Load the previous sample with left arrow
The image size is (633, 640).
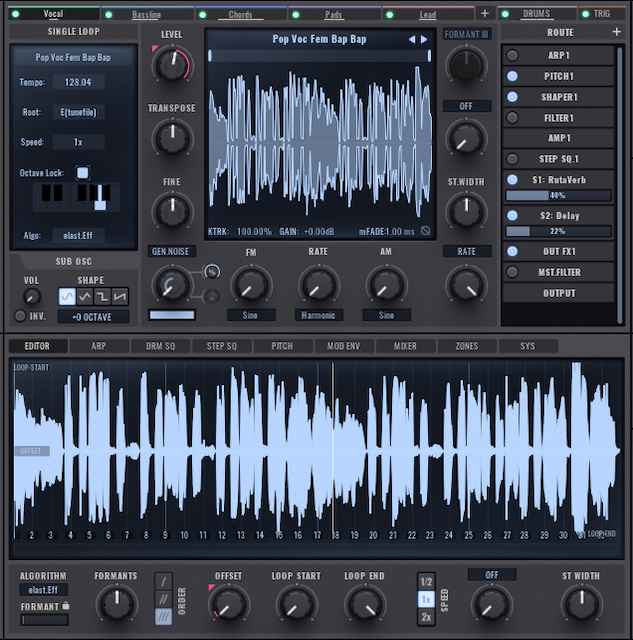(x=411, y=39)
